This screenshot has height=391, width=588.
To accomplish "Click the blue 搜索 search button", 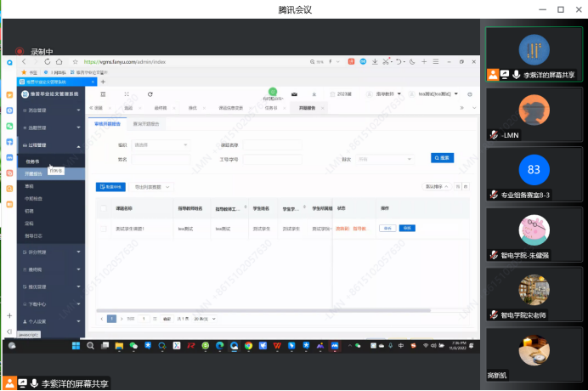I will (442, 158).
